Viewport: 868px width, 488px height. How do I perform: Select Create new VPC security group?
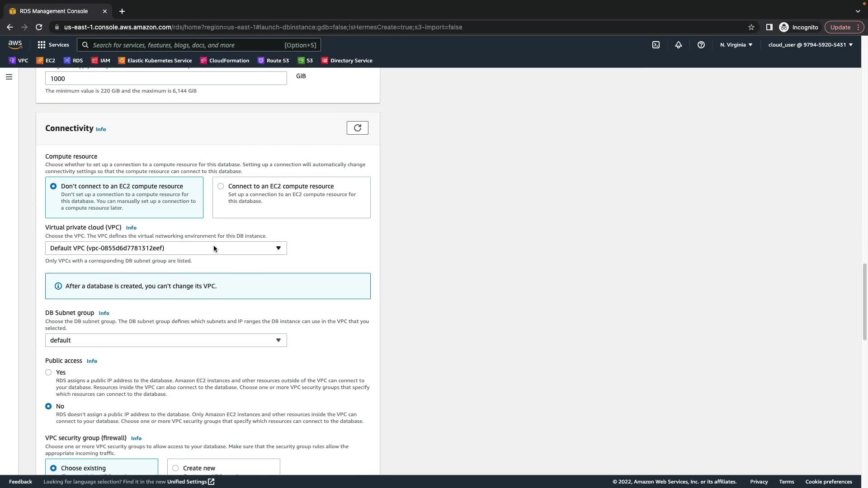[x=175, y=468]
